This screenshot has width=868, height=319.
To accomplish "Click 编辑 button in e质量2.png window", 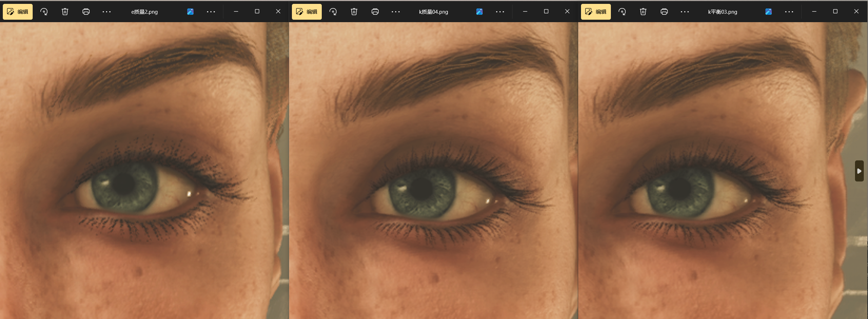I will coord(18,12).
